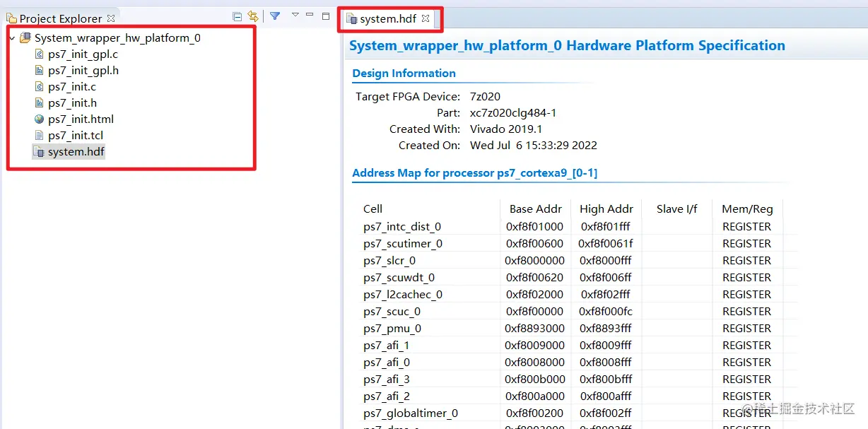Screen dimensions: 868x429
Task: Open Project Explorer filter icon
Action: tap(275, 16)
